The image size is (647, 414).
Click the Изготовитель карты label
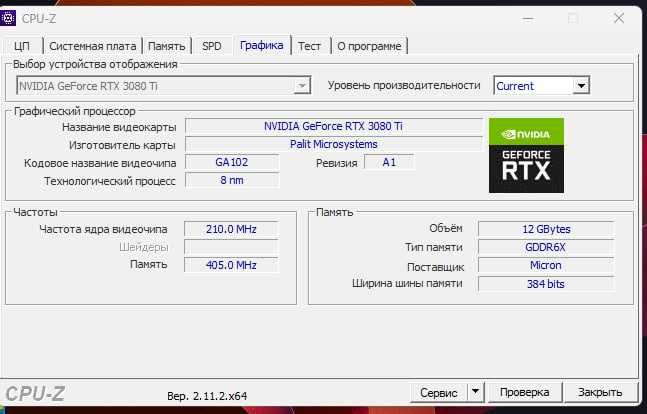(122, 145)
